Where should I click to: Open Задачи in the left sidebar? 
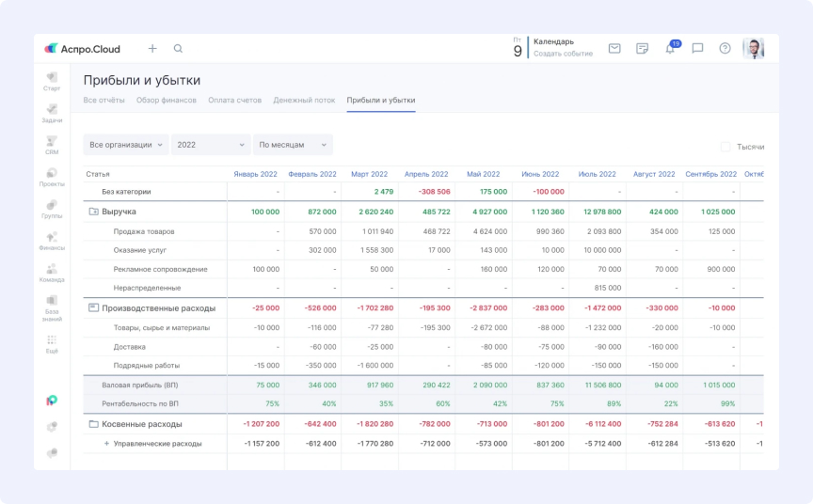coord(52,113)
